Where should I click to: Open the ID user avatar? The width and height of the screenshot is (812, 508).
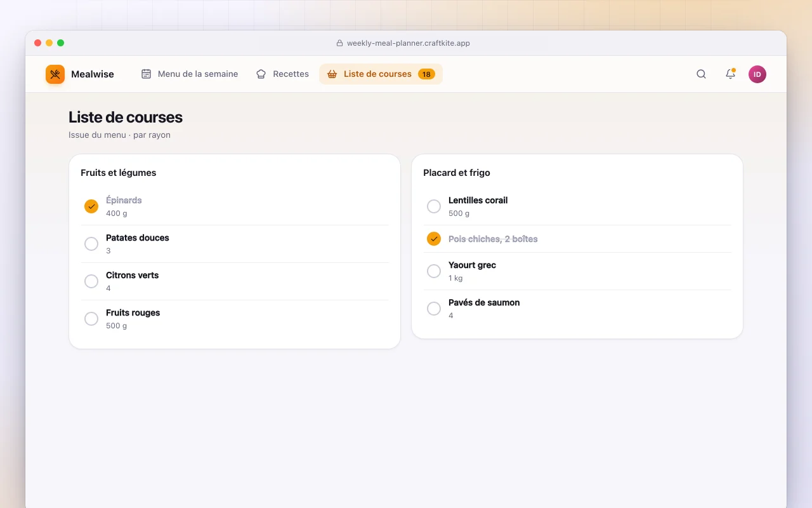click(757, 74)
